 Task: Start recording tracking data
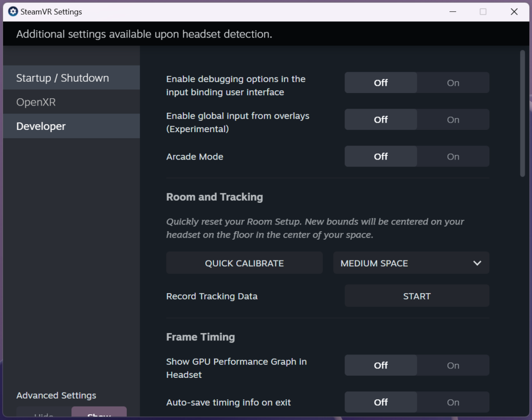(x=417, y=296)
